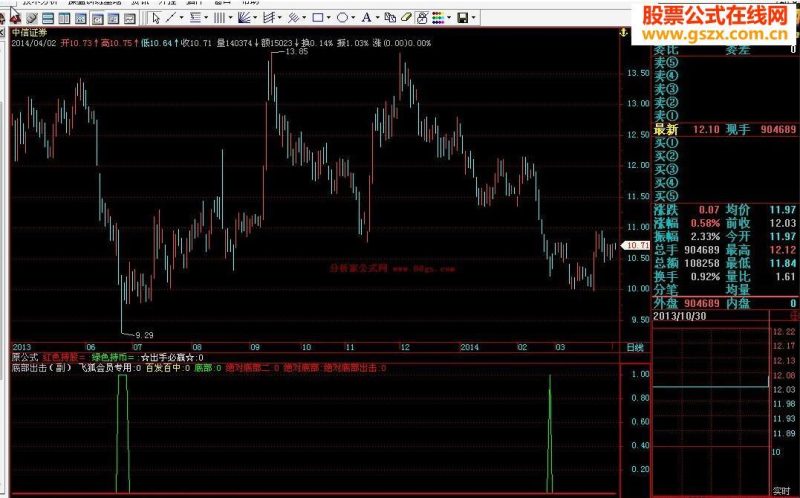Select the vertical cycle lines tool
The image size is (800, 498).
coord(219,18)
